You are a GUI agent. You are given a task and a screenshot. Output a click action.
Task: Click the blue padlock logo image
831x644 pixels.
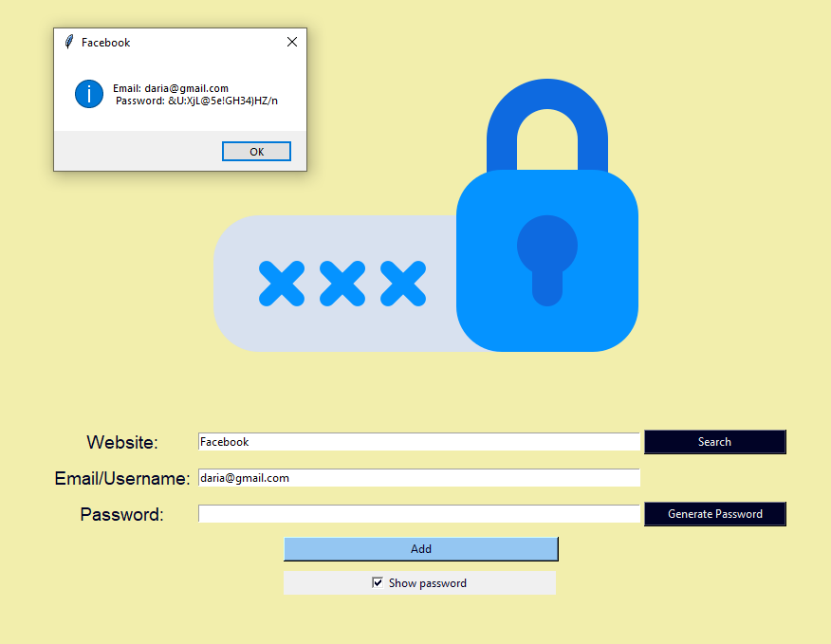tap(426, 215)
